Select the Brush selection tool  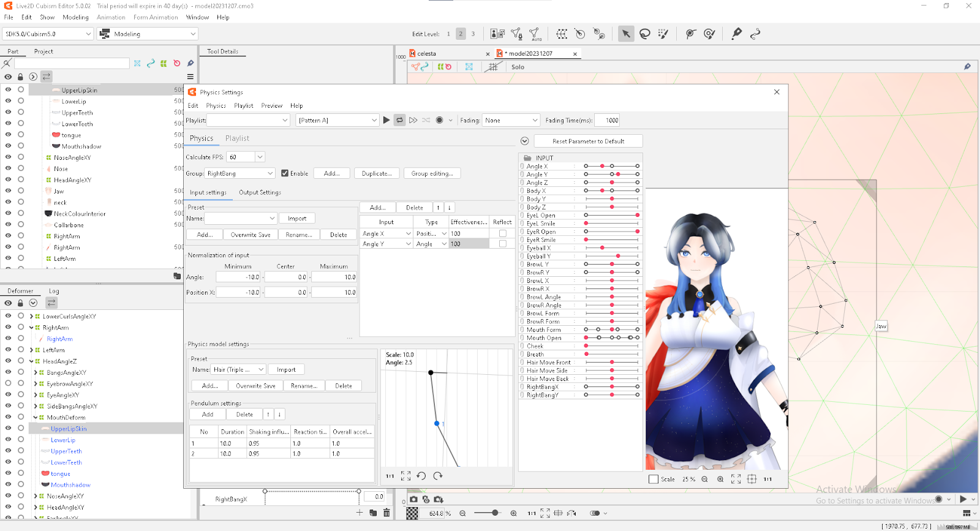663,34
